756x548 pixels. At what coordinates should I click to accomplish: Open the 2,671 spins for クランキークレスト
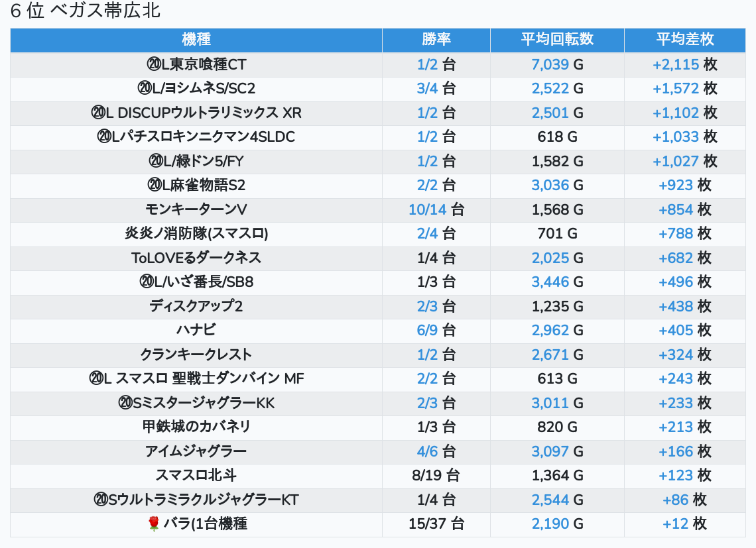click(550, 355)
